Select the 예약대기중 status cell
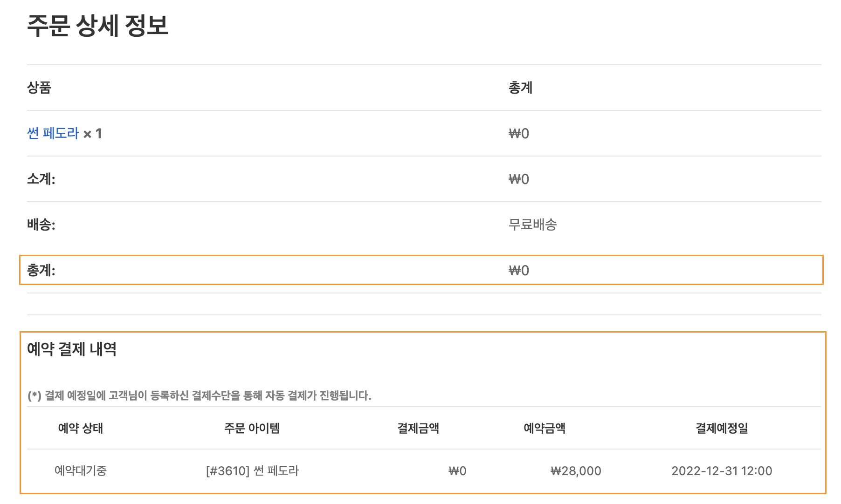The width and height of the screenshot is (841, 504). (x=81, y=470)
